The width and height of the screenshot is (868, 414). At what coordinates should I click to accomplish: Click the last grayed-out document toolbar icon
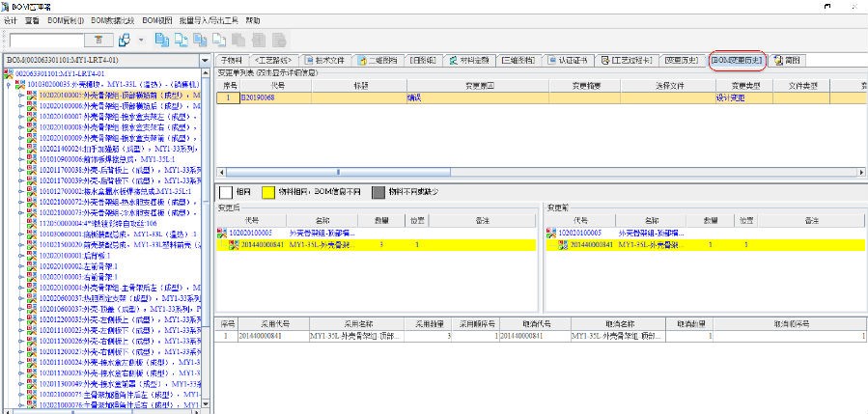pyautogui.click(x=277, y=41)
